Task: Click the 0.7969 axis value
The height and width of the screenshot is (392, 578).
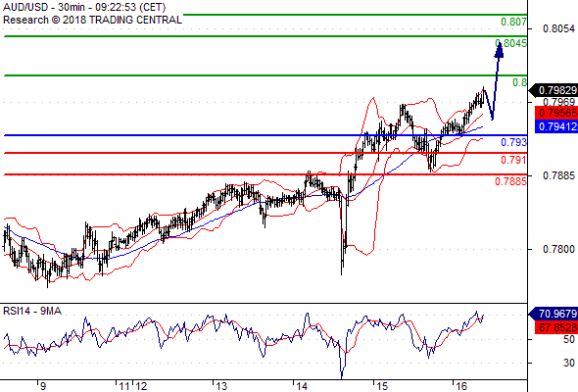Action: coord(558,102)
